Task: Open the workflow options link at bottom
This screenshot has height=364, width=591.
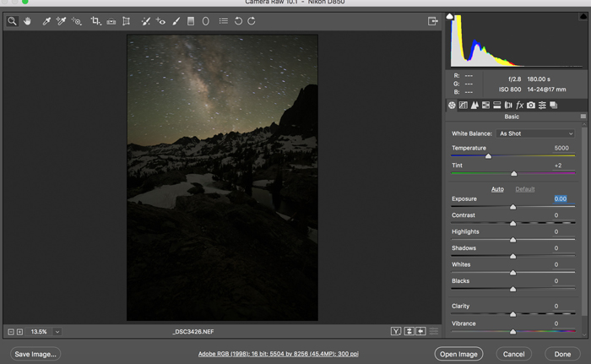Action: (x=279, y=354)
